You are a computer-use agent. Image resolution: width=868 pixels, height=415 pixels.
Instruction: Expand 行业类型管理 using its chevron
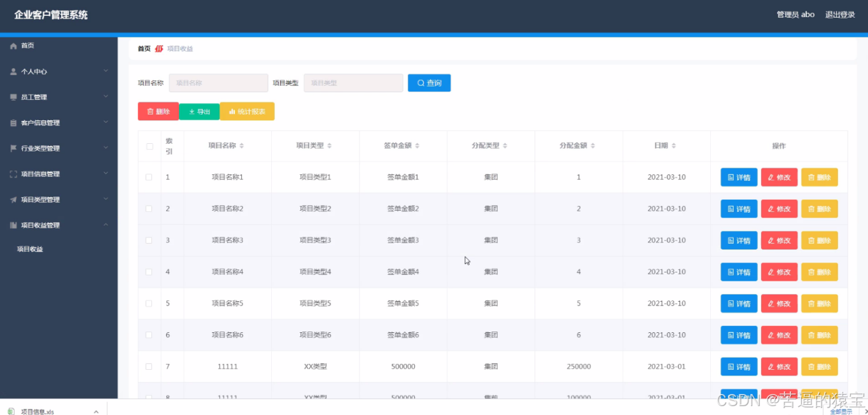tap(106, 148)
